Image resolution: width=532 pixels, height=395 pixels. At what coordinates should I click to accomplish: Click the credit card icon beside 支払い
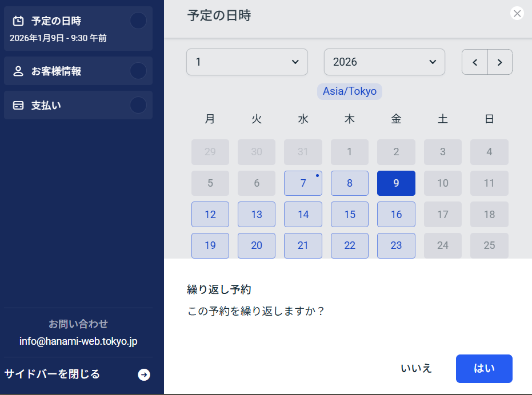pyautogui.click(x=18, y=106)
